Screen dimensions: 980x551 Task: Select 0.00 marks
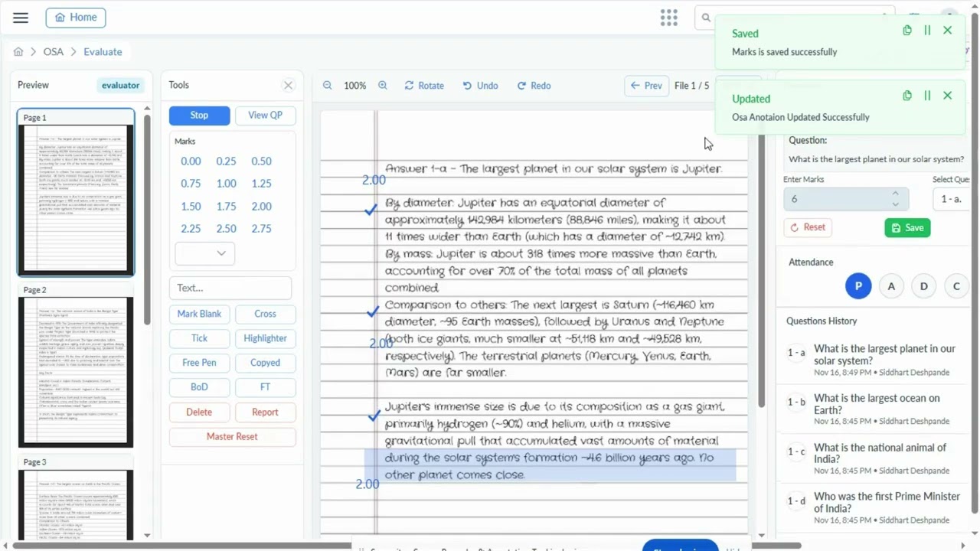(x=191, y=161)
